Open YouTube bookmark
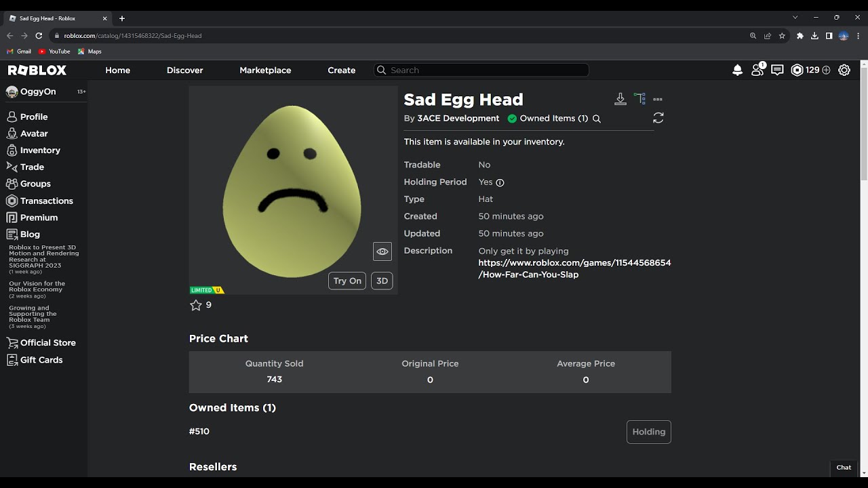Viewport: 868px width, 488px height. [54, 52]
